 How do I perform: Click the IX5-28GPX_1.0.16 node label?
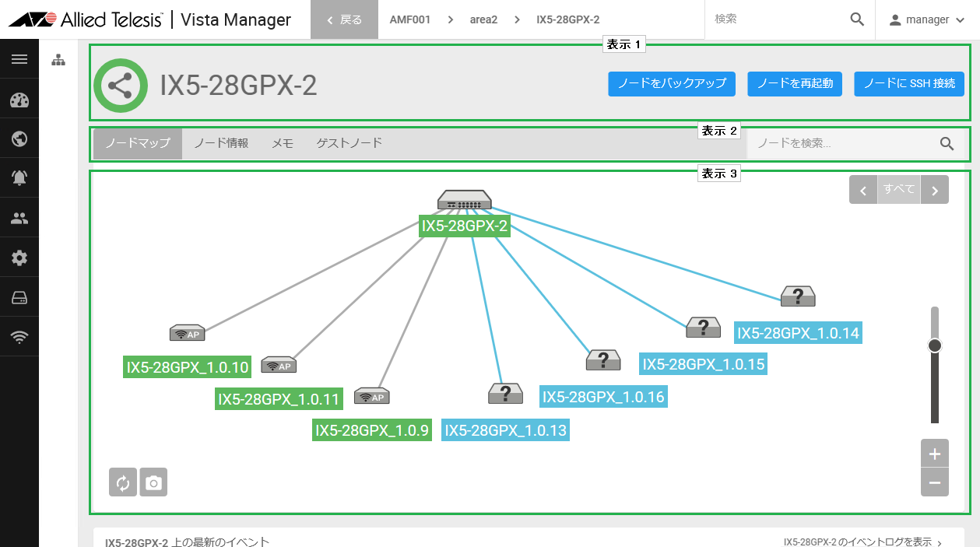[x=603, y=397]
